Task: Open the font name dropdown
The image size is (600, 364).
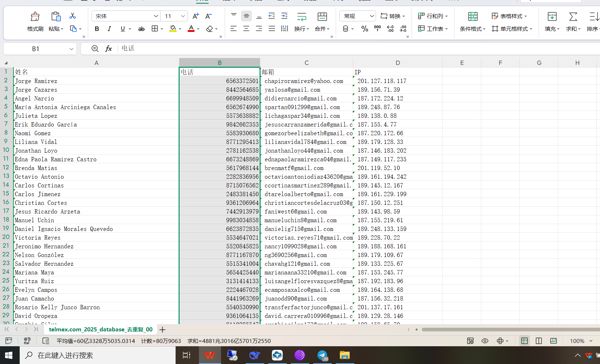Action: [x=156, y=16]
